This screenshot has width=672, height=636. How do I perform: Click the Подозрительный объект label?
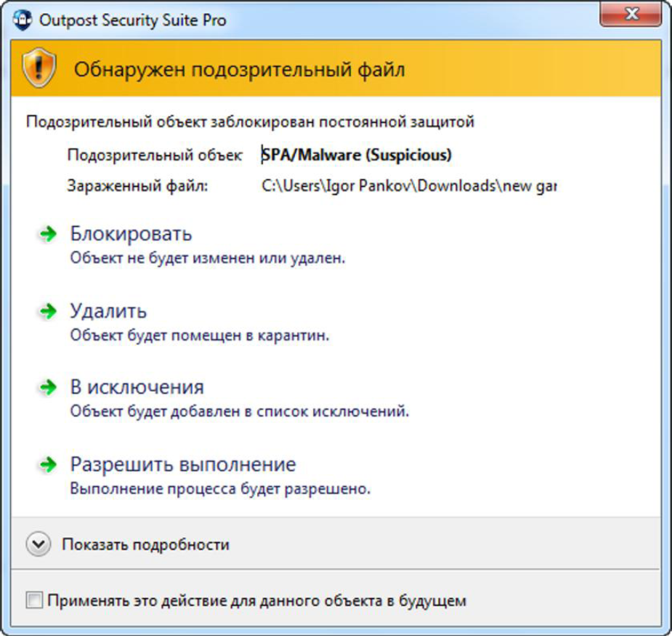point(155,155)
